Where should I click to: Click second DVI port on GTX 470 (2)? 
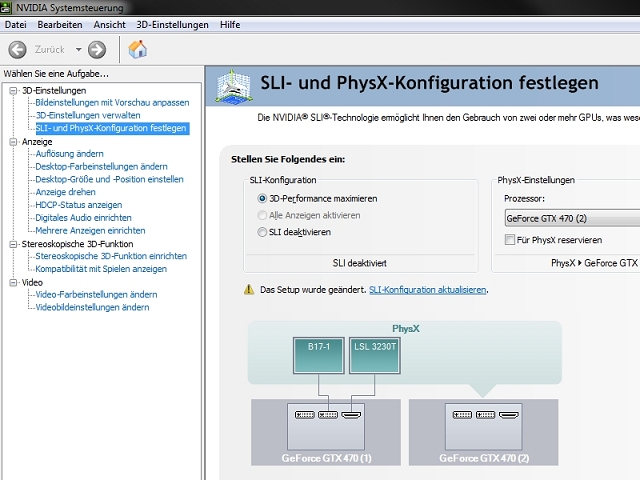[x=486, y=415]
